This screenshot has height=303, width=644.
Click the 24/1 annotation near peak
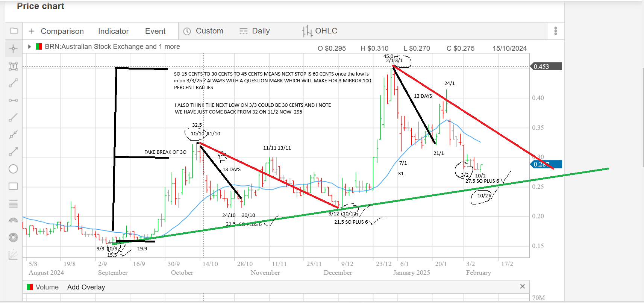pyautogui.click(x=450, y=83)
